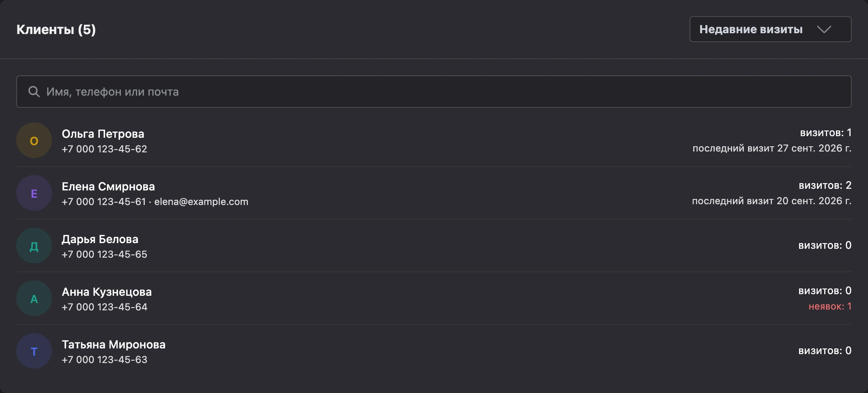Focus the Имя, телефон или почта field

434,92
